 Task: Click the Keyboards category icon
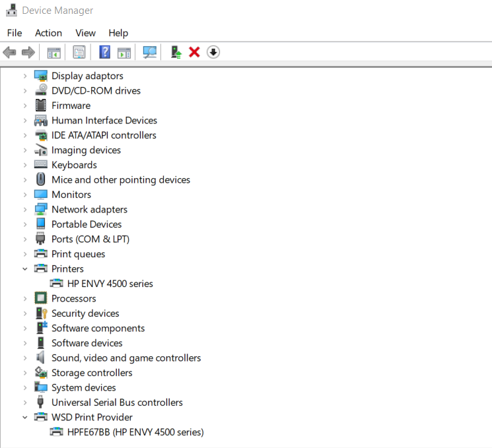point(41,164)
